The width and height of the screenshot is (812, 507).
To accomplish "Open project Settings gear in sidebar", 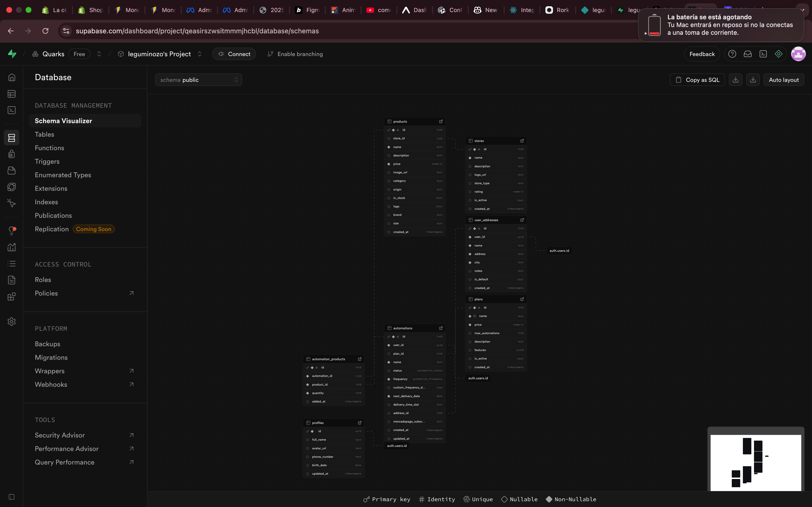I will [12, 322].
